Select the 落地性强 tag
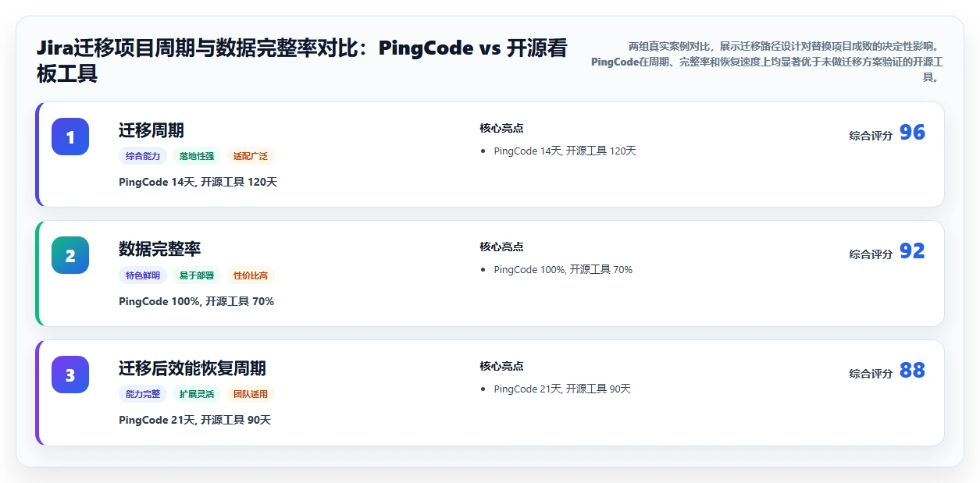This screenshot has height=483, width=980. pyautogui.click(x=197, y=156)
